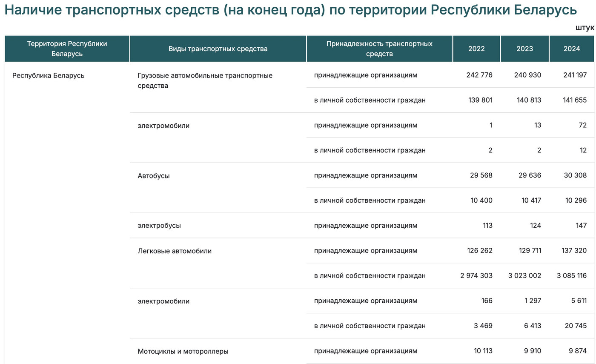The width and height of the screenshot is (596, 364).
Task: Click 'в личной собственности граждан' in the 139 801 row
Action: (x=370, y=100)
